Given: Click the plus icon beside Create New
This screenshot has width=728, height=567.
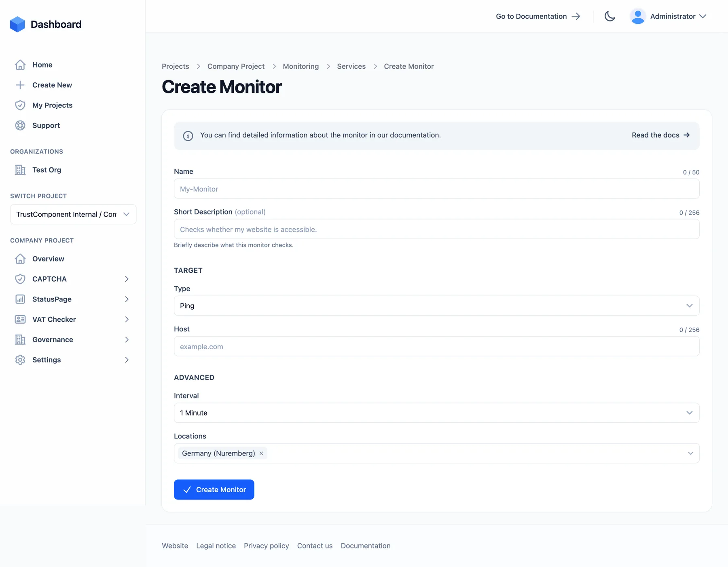Looking at the screenshot, I should coord(20,85).
